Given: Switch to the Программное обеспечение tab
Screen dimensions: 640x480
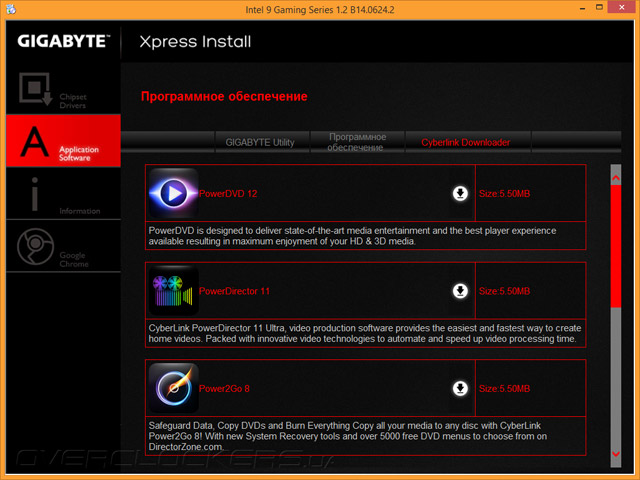Looking at the screenshot, I should (x=357, y=142).
